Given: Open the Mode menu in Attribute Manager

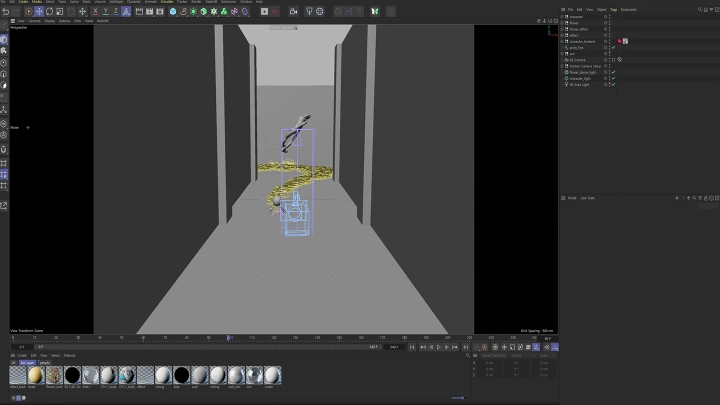Looking at the screenshot, I should click(x=572, y=198).
